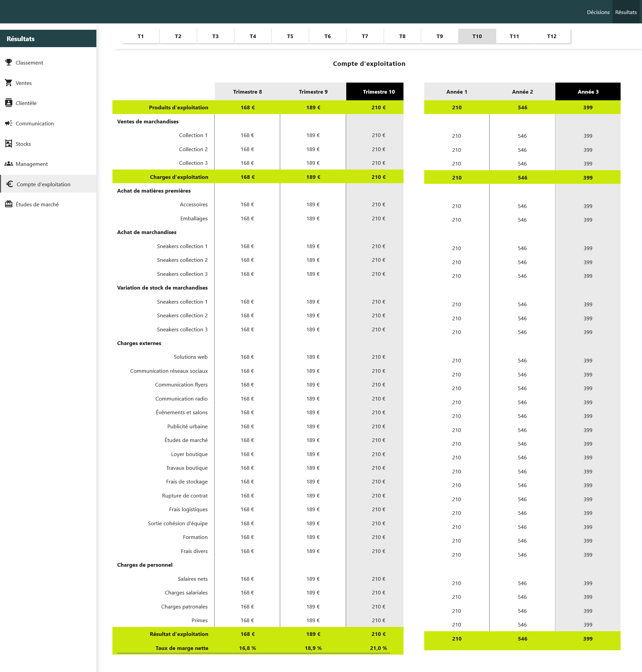
Task: Click the Compte d'exploitation page title
Action: point(369,64)
